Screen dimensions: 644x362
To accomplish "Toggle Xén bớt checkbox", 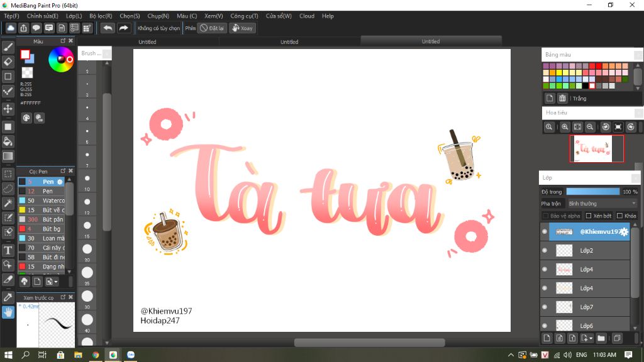I will click(589, 216).
